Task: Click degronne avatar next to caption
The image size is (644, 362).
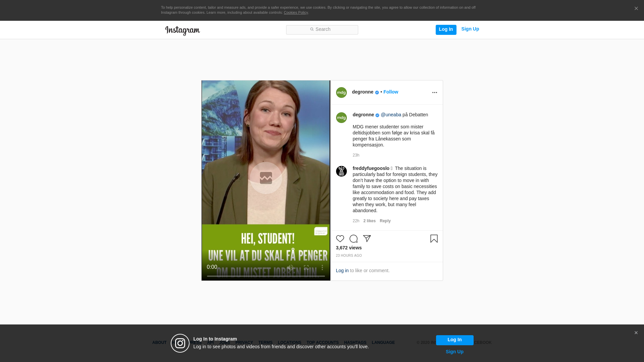Action: 341,118
